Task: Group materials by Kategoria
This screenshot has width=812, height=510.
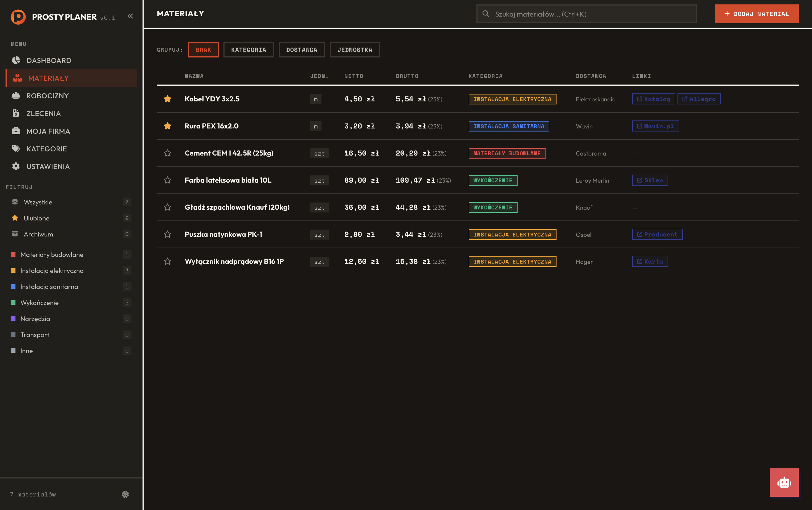Action: click(x=249, y=50)
